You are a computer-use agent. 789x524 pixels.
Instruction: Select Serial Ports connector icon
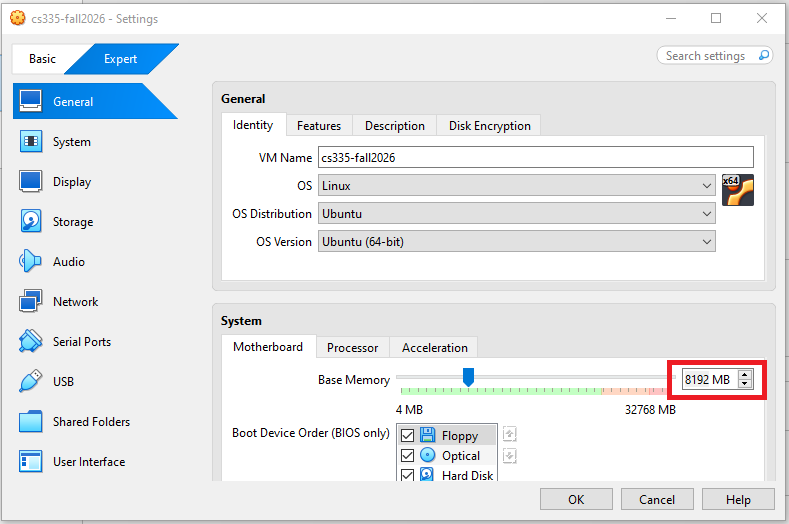point(31,342)
